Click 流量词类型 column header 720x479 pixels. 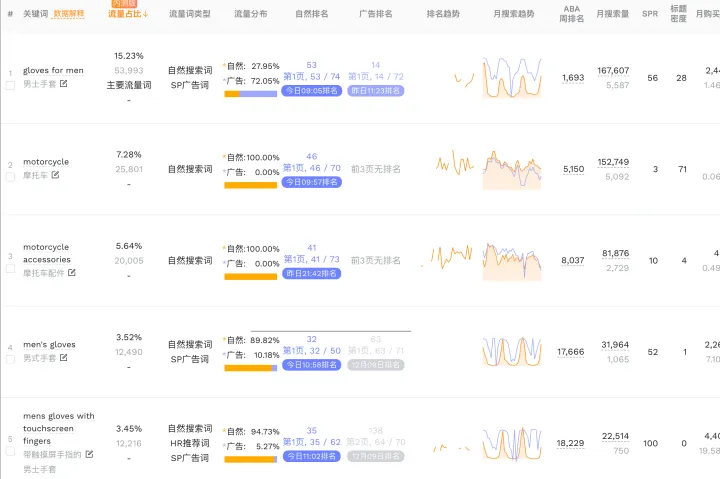190,14
